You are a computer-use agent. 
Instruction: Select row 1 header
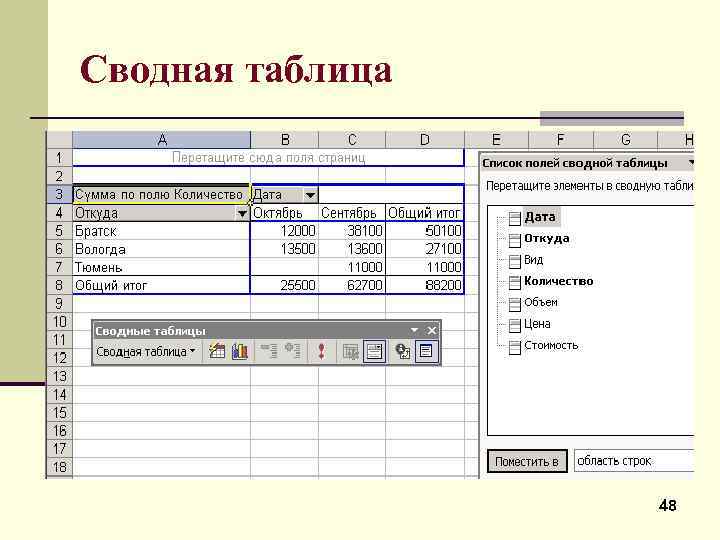point(59,158)
